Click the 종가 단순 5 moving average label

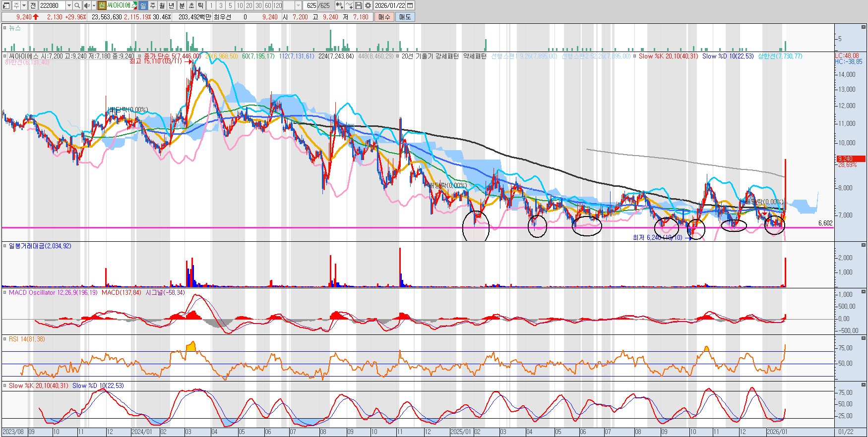pyautogui.click(x=172, y=56)
